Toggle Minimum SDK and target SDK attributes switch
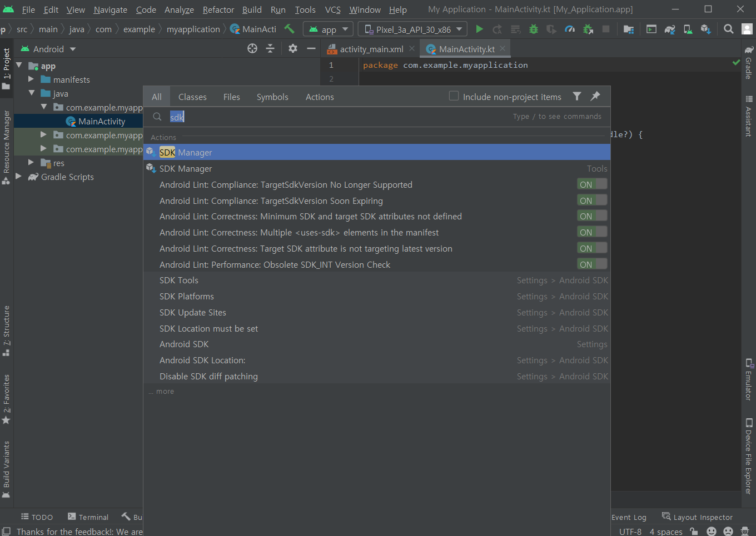The image size is (756, 536). tap(592, 216)
